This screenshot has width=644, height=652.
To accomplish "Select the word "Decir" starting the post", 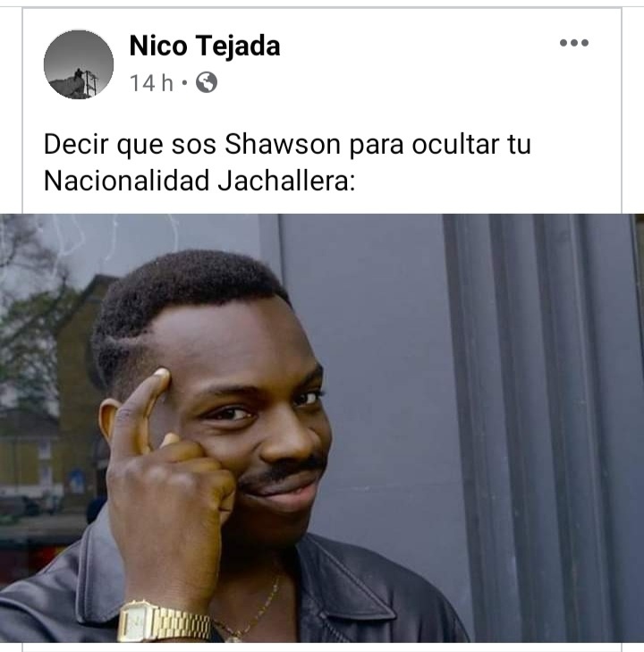I will (76, 145).
